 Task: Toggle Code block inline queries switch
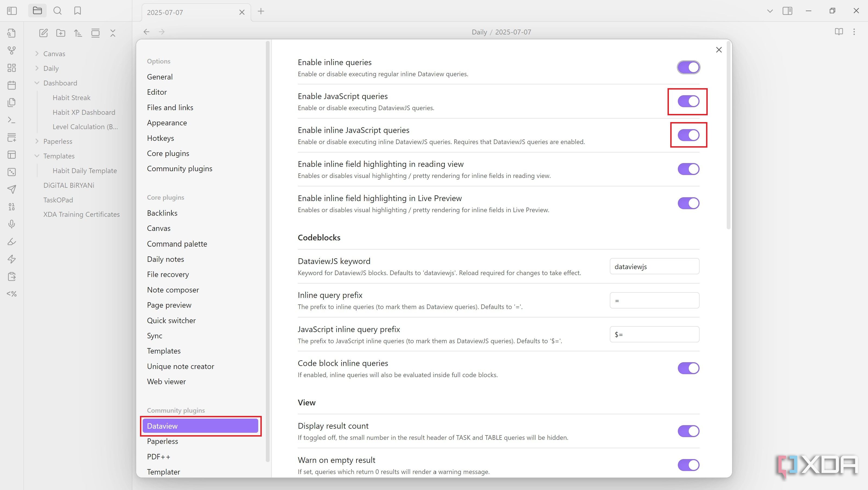click(x=688, y=368)
